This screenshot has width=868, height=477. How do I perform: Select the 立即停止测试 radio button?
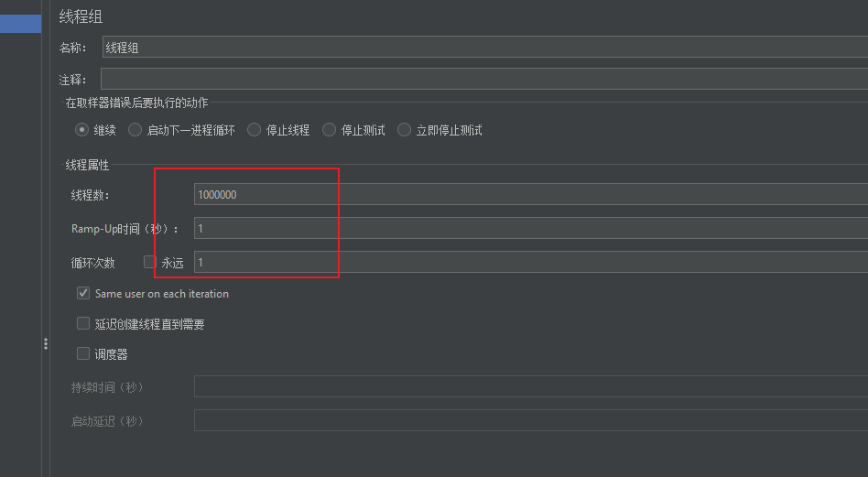tap(405, 130)
